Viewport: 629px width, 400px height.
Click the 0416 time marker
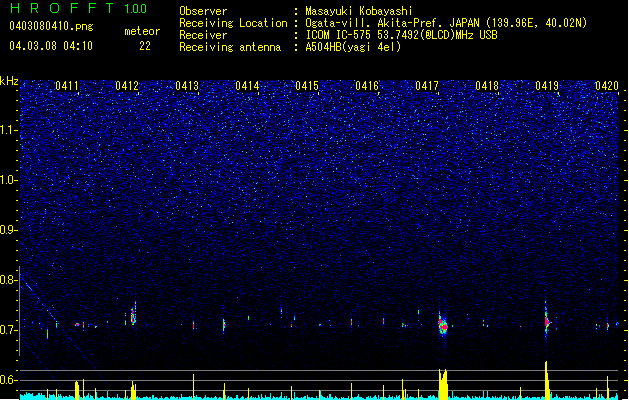pos(367,86)
